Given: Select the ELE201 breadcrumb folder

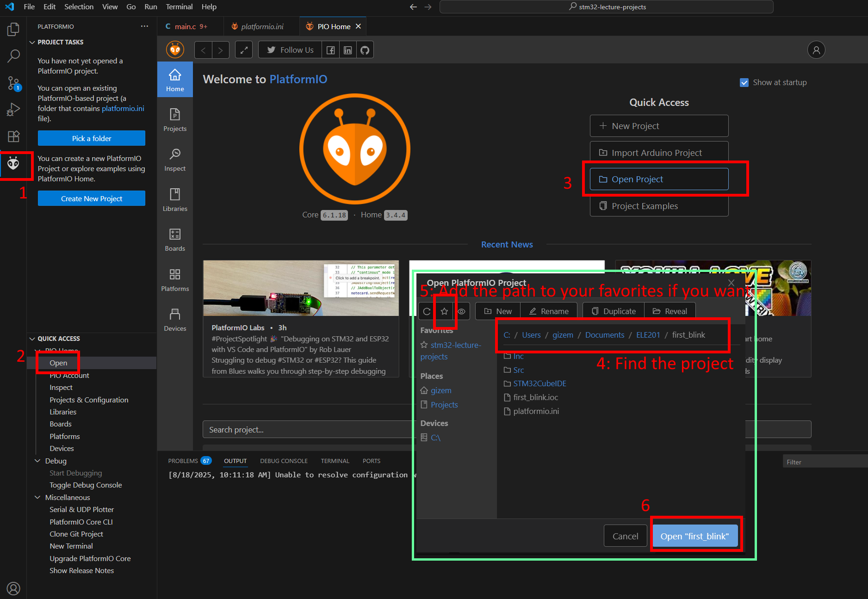Looking at the screenshot, I should tap(648, 335).
